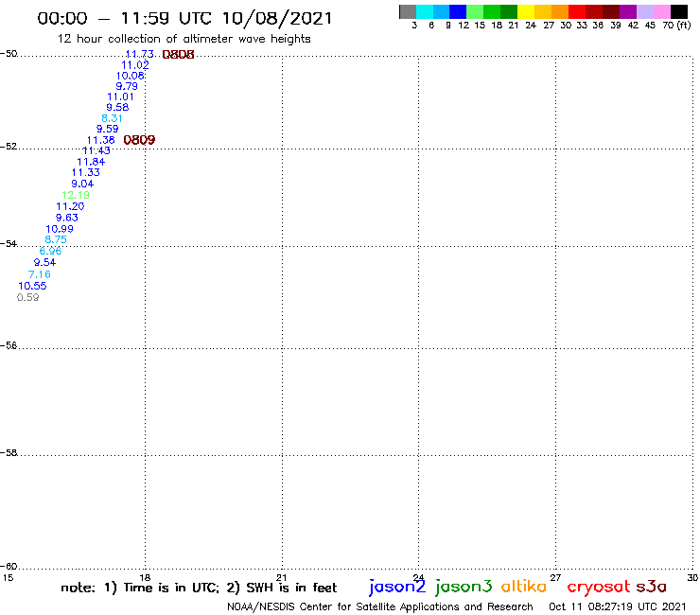The image size is (700, 615).
Task: Select the wave height reading 9.04
Action: (82, 184)
